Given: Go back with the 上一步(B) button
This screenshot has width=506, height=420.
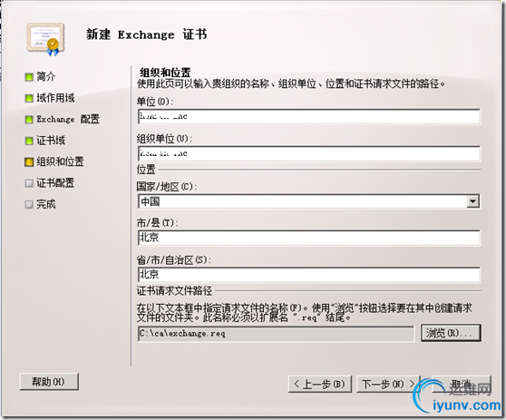Looking at the screenshot, I should point(319,384).
